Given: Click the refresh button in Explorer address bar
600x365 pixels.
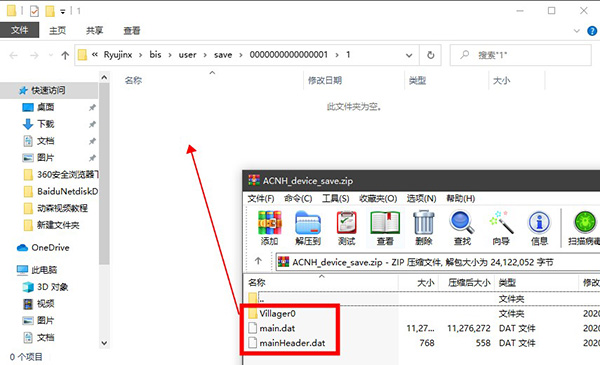Looking at the screenshot, I should click(x=430, y=55).
